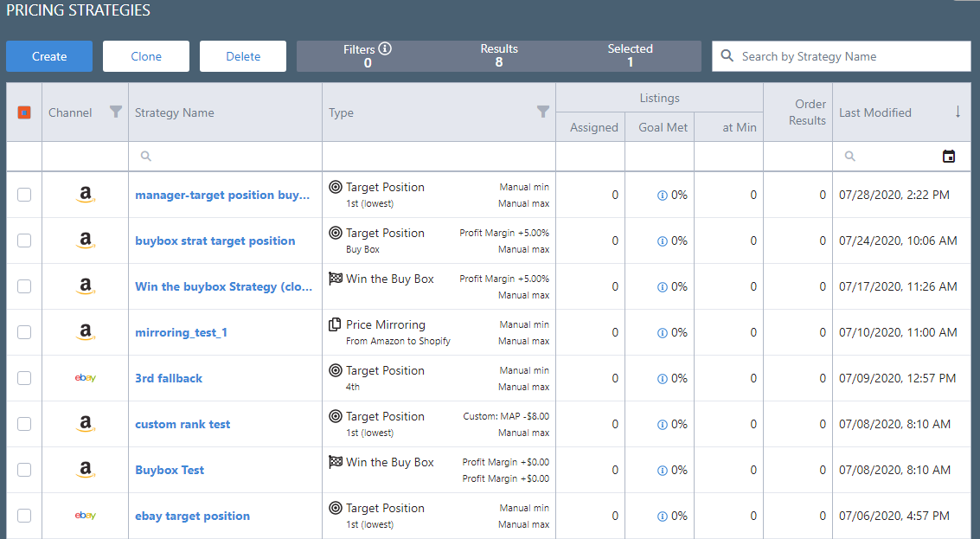Open the Buybox Test strategy link

170,470
